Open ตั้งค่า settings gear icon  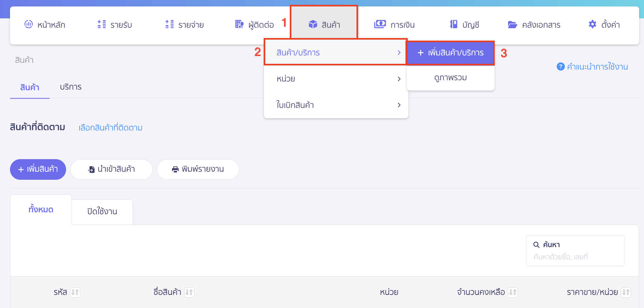click(x=592, y=24)
